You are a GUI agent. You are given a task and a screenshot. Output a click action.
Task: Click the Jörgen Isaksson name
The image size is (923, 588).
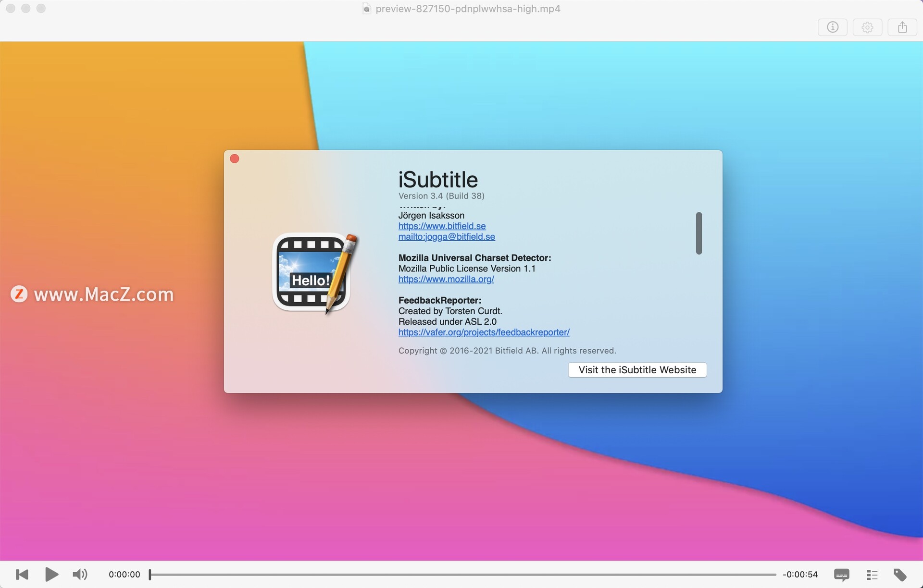(x=431, y=215)
